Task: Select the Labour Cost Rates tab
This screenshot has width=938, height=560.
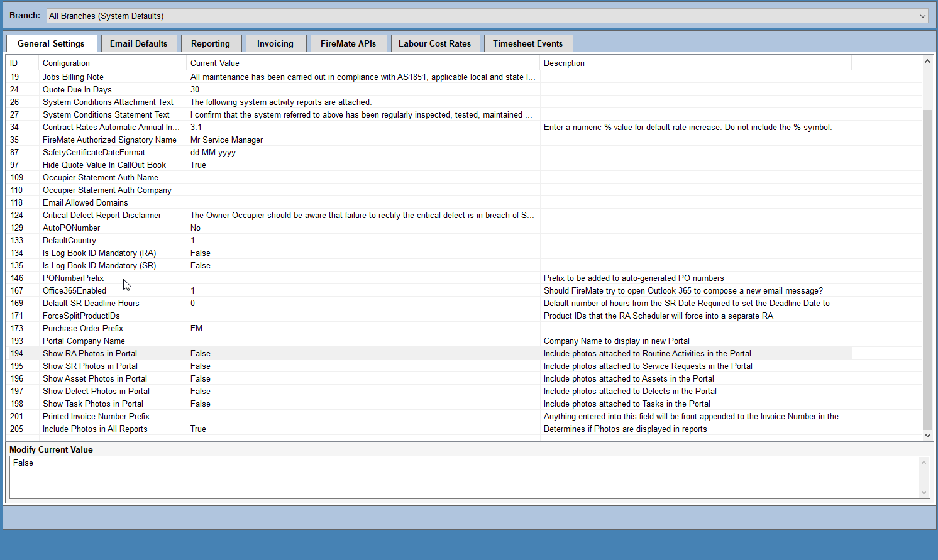Action: 435,43
